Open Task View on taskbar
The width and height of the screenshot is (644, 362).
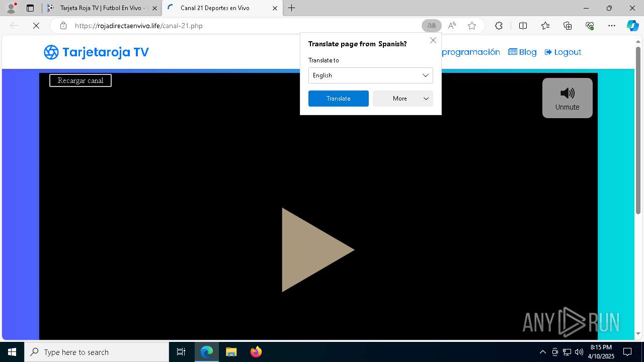181,352
